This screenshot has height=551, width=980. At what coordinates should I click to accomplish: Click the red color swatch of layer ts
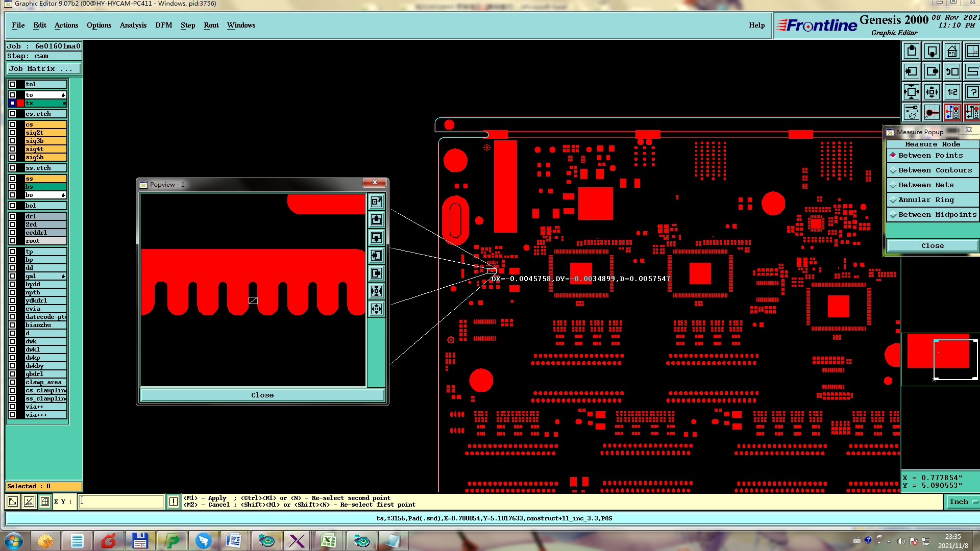[x=20, y=103]
